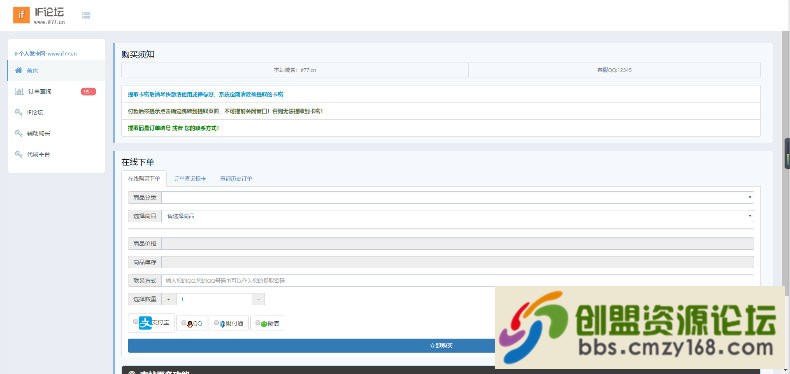The width and height of the screenshot is (790, 374).
Task: Click the stepper button left of quantity value
Action: [168, 299]
